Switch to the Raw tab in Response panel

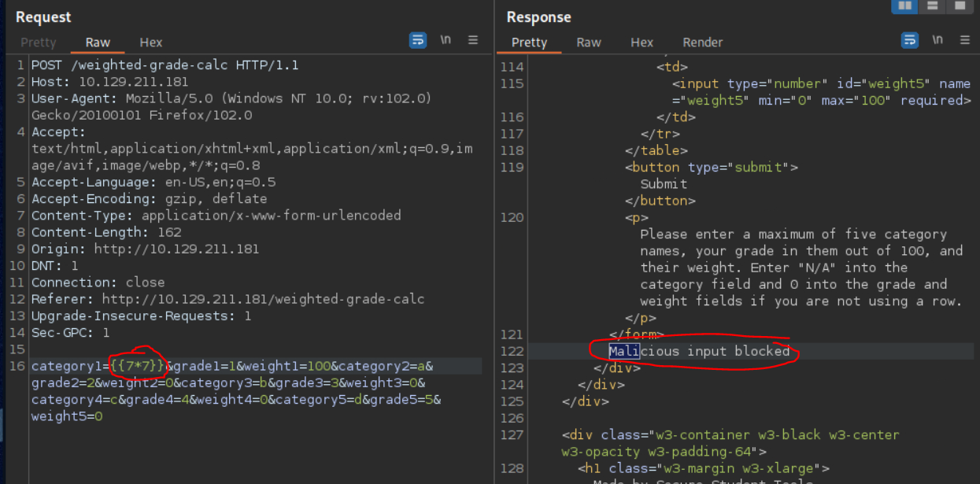click(x=589, y=42)
